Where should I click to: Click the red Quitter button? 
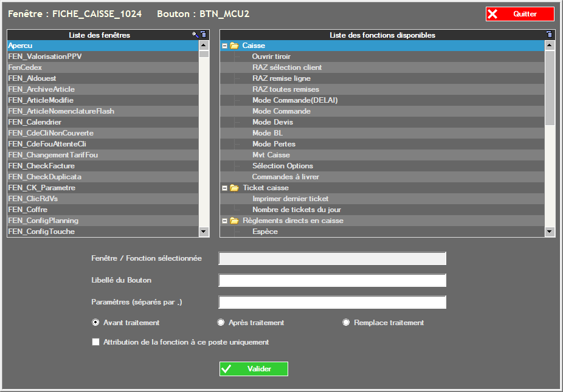pos(520,14)
